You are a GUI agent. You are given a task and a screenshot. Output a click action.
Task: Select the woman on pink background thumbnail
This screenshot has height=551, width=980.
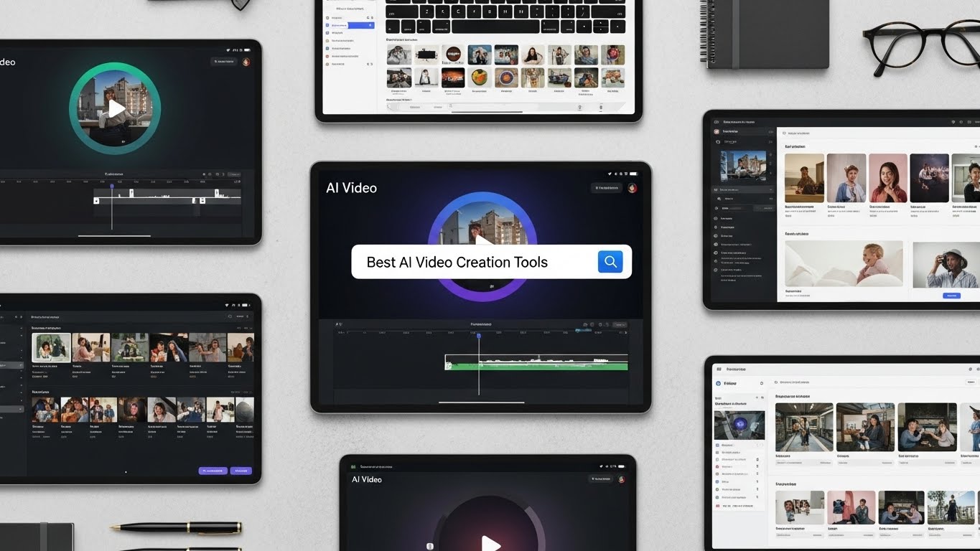coord(888,178)
